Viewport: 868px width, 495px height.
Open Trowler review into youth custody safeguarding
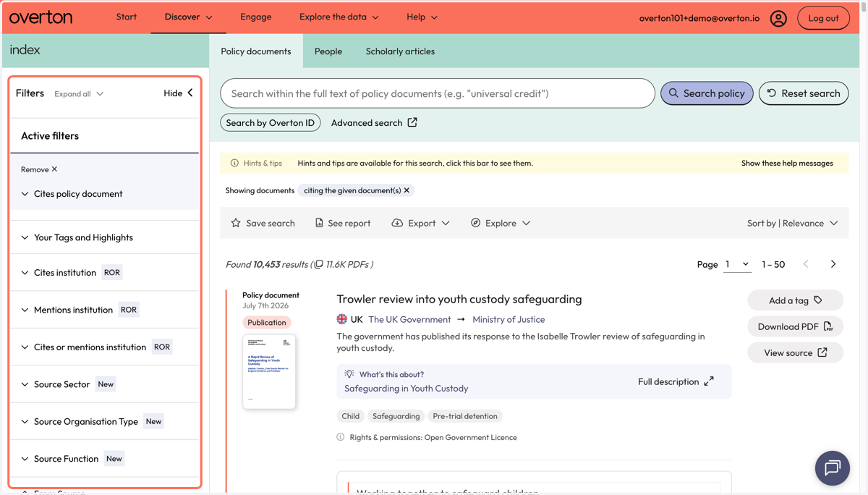[459, 299]
